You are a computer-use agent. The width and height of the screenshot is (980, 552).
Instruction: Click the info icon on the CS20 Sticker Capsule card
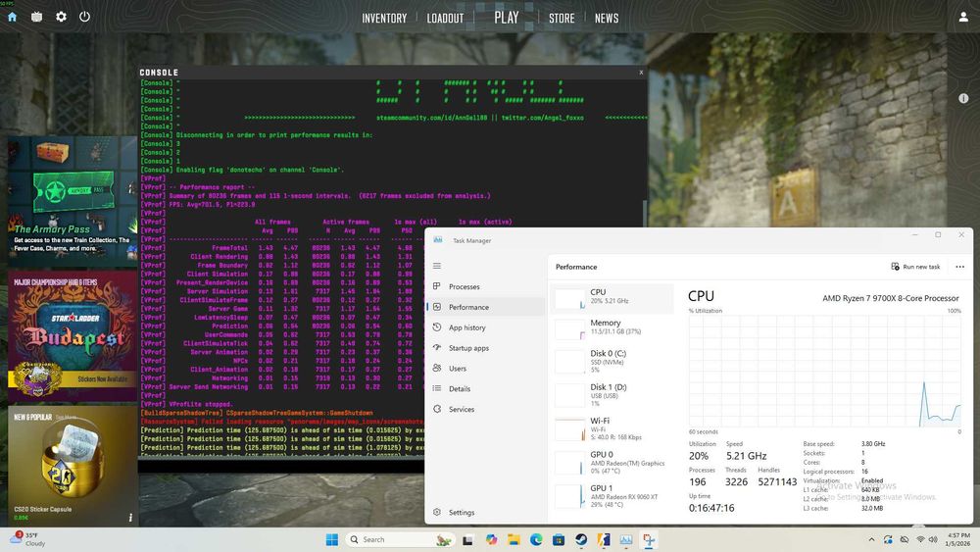click(130, 517)
